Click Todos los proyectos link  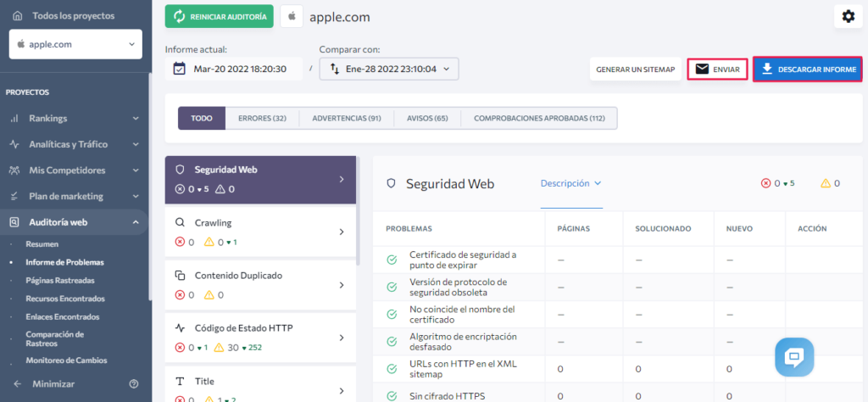pyautogui.click(x=74, y=16)
